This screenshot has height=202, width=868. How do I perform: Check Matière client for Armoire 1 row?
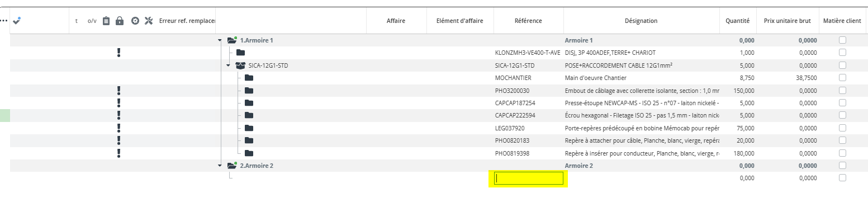tap(842, 40)
